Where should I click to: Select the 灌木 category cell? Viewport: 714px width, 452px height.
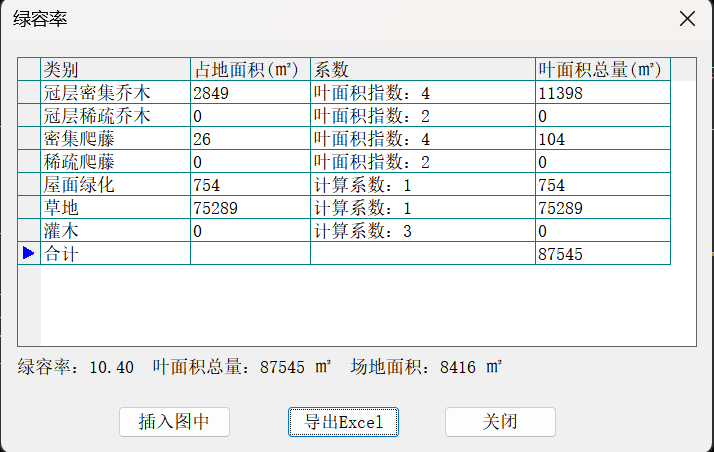pos(115,231)
